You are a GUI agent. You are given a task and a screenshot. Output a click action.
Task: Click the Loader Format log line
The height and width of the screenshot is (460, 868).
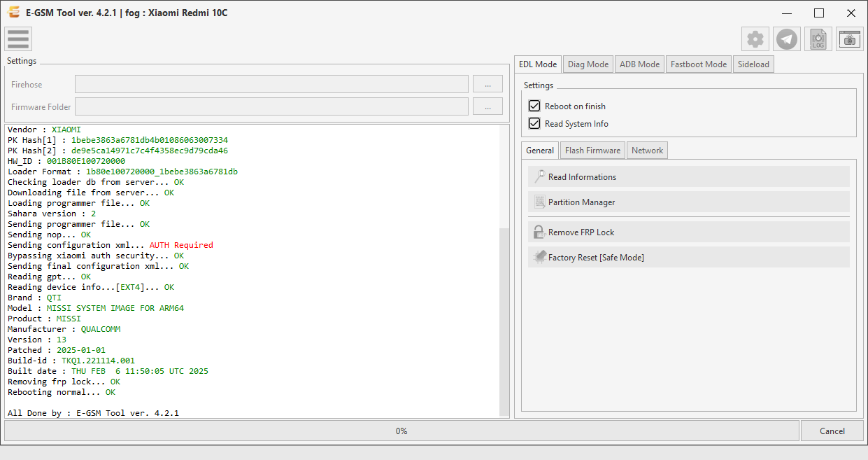[x=122, y=172]
